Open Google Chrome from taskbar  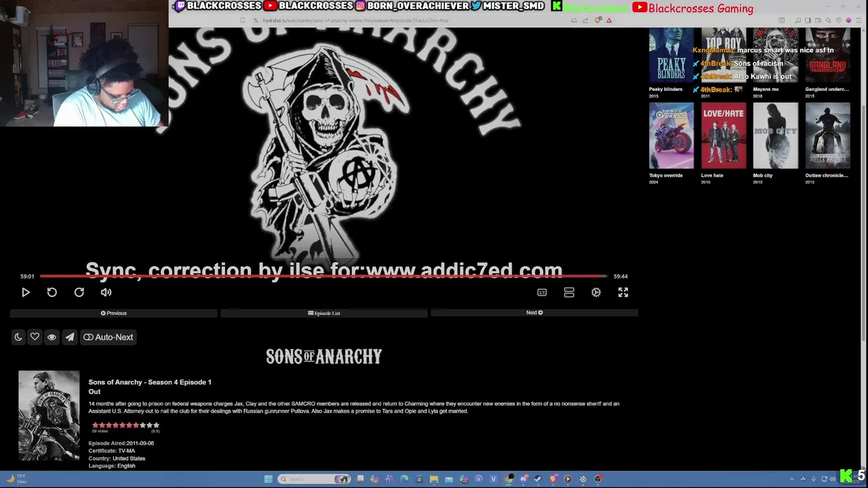coord(508,479)
